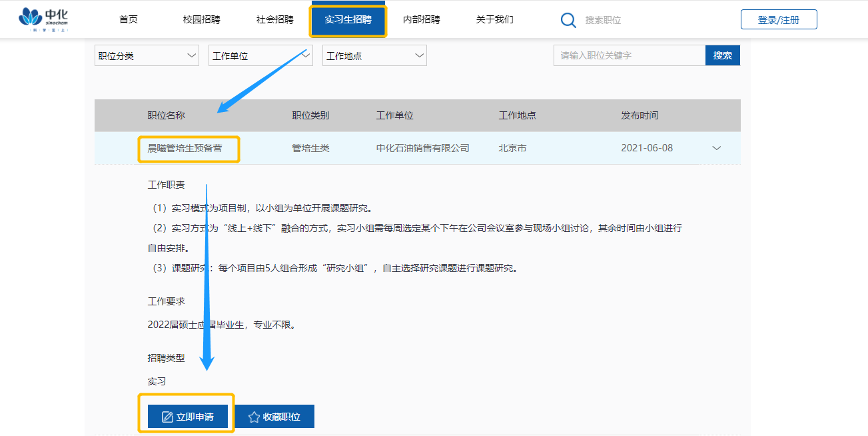Click the 招聘类型 heading

[x=166, y=358]
